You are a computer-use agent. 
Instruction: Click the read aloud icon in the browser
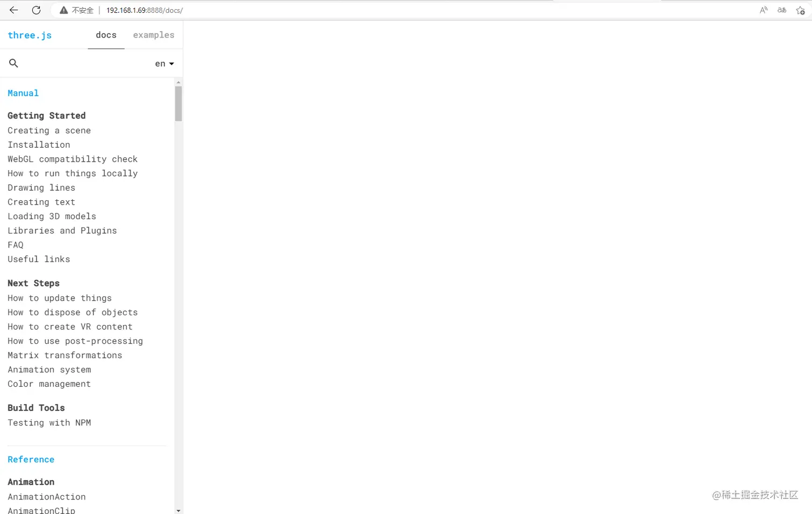click(764, 10)
